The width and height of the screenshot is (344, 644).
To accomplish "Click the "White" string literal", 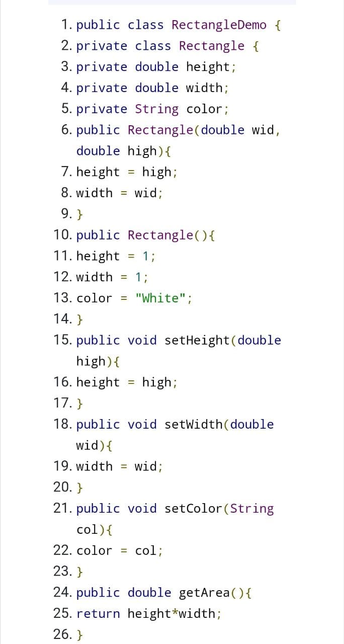I will click(160, 298).
